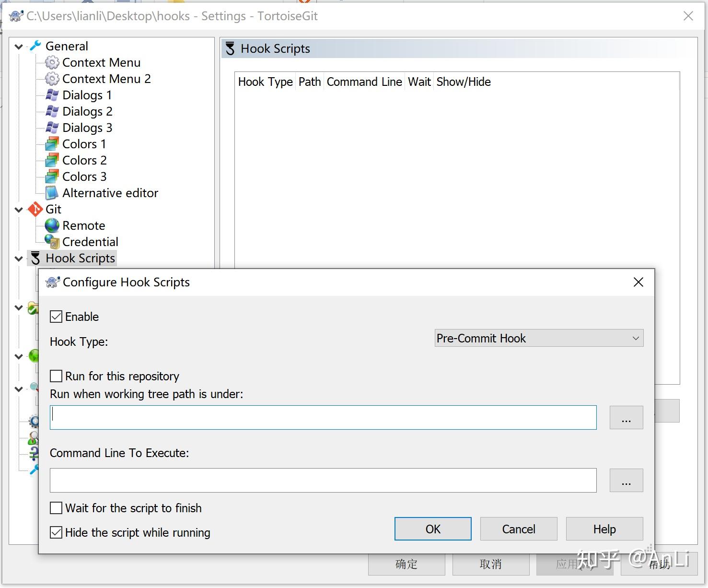The height and width of the screenshot is (588, 708).
Task: Toggle the Enable checkbox
Action: pyautogui.click(x=56, y=317)
